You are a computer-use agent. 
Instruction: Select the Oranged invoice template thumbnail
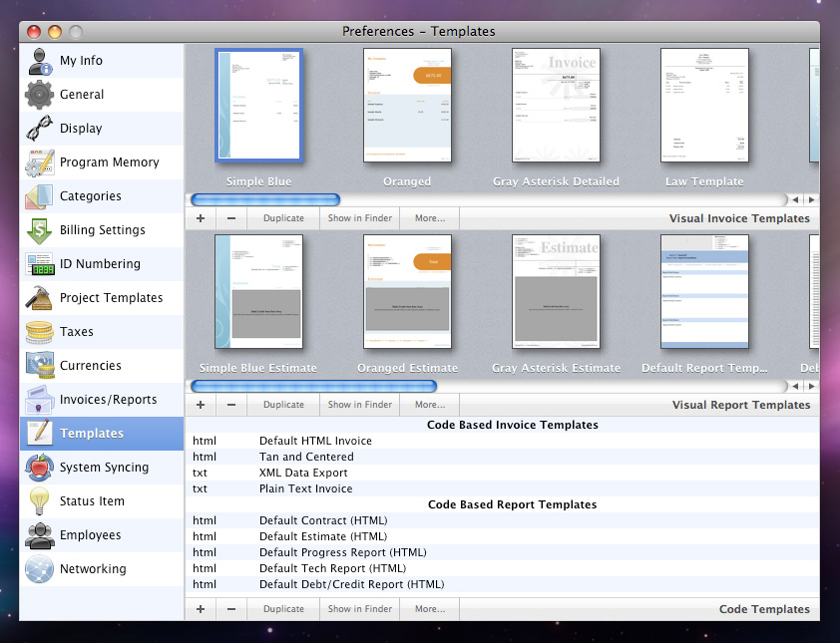click(407, 105)
